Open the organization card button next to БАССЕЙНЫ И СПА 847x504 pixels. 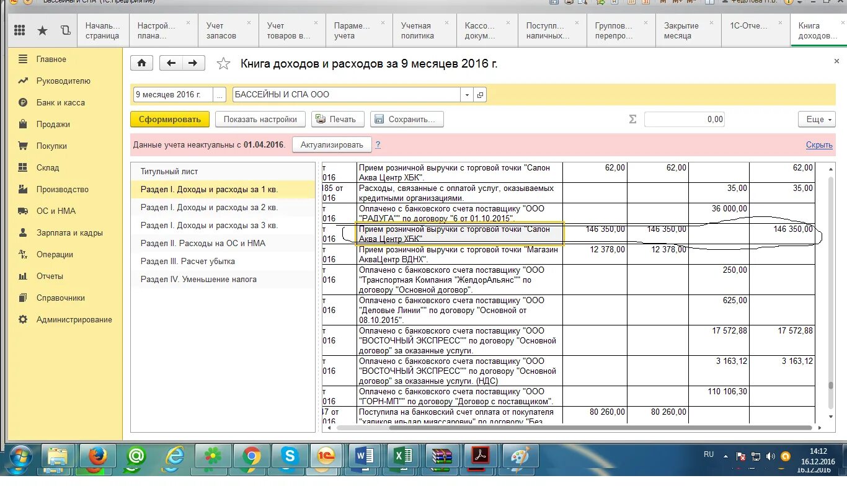pyautogui.click(x=480, y=95)
